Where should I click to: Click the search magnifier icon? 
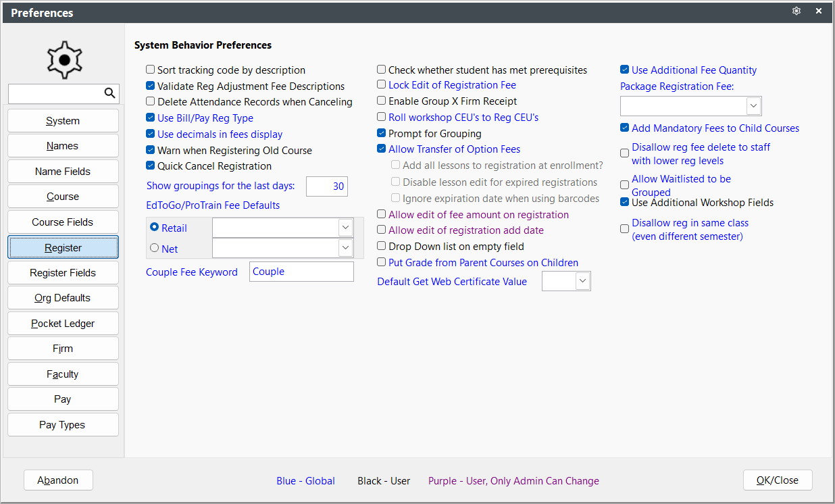[109, 93]
